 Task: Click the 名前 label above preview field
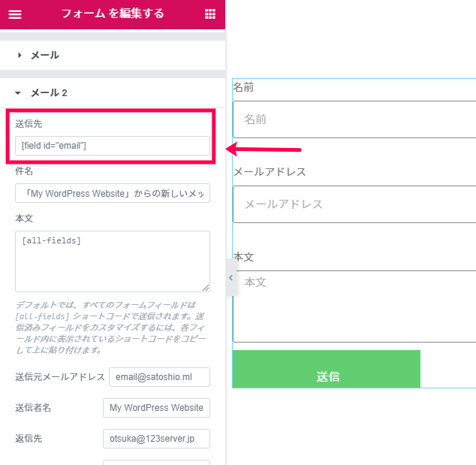pyautogui.click(x=243, y=87)
